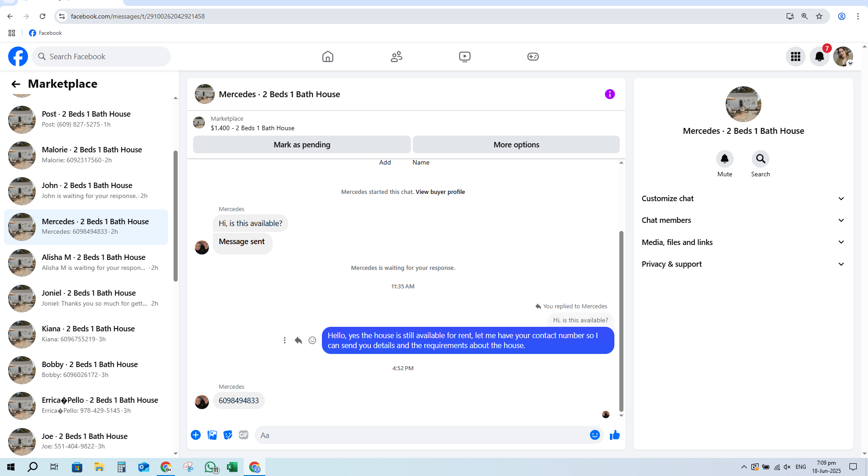Click Mercedes listing thumbnail in right panel
868x476 pixels.
(743, 104)
